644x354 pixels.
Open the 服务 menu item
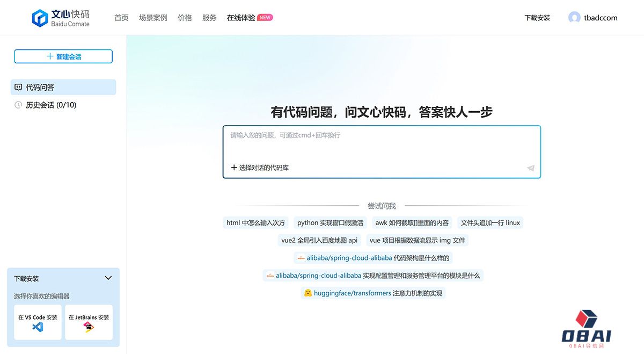coord(209,17)
